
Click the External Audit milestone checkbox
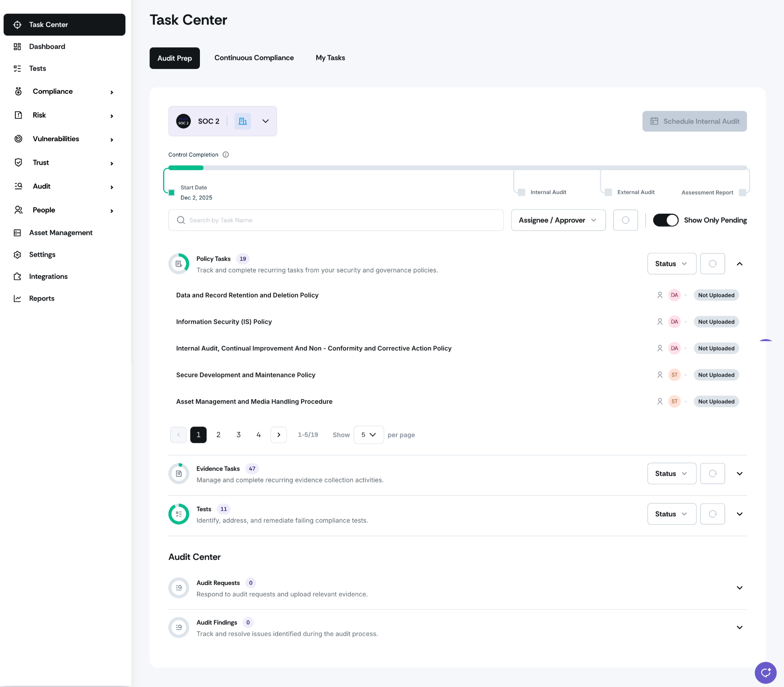[608, 192]
